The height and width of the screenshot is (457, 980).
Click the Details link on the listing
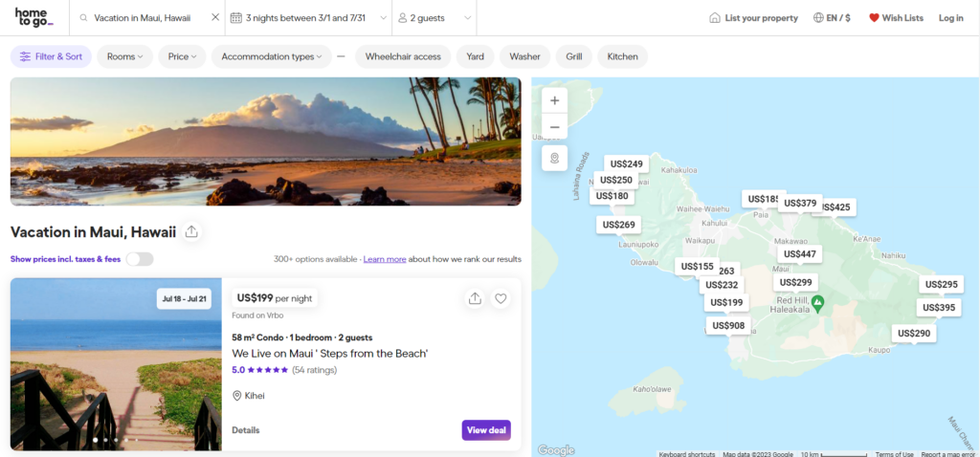246,430
